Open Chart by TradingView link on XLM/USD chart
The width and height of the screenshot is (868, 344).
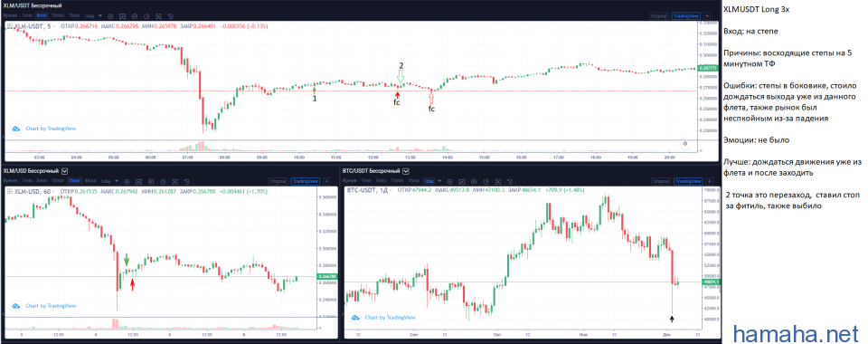[43, 305]
